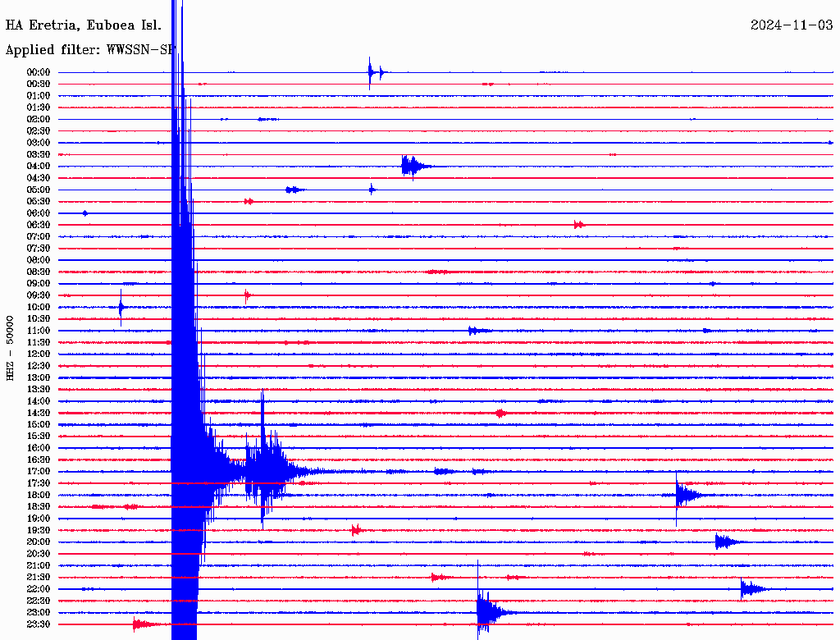Select the 11:30 time label
Viewport: 840px width, 640px height.
39,342
